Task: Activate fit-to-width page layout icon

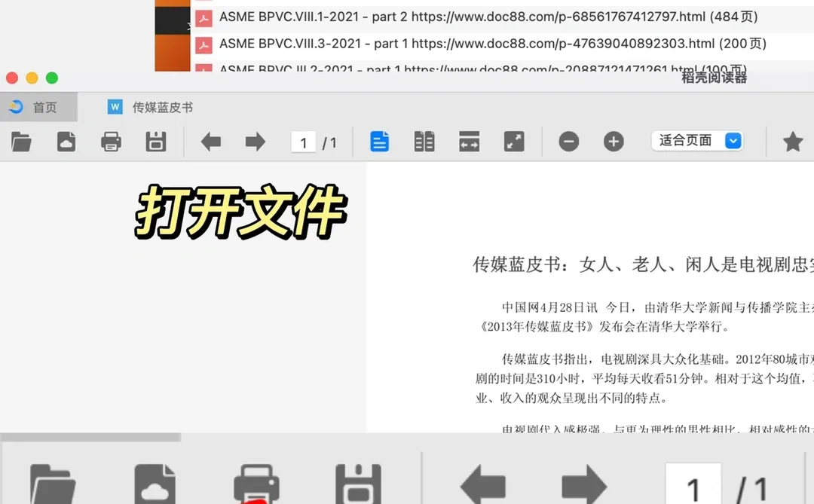Action: click(x=470, y=141)
